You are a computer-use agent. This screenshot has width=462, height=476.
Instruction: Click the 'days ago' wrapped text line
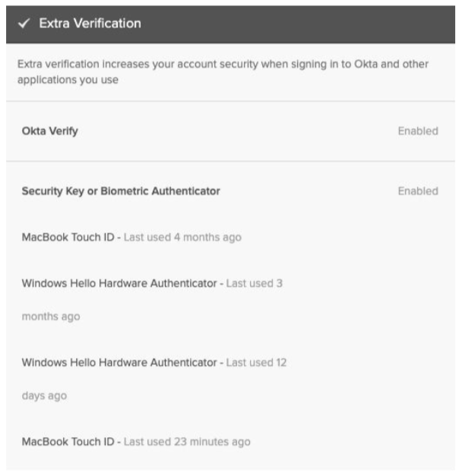click(x=44, y=396)
